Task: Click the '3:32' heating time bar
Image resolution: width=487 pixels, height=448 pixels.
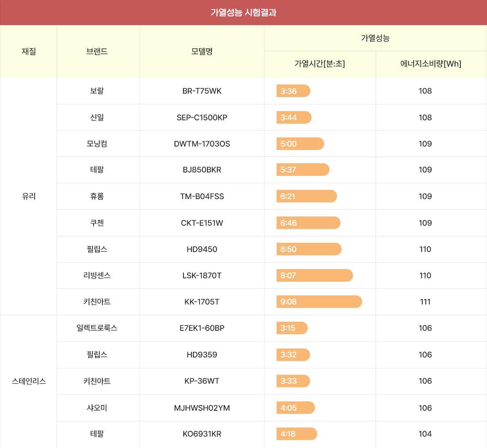Action: click(293, 355)
